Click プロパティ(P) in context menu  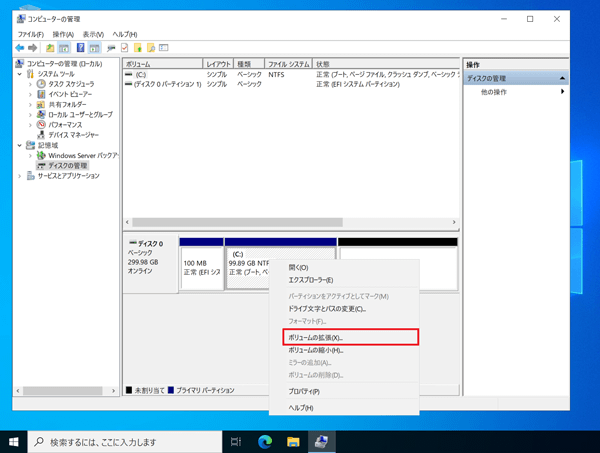[304, 392]
